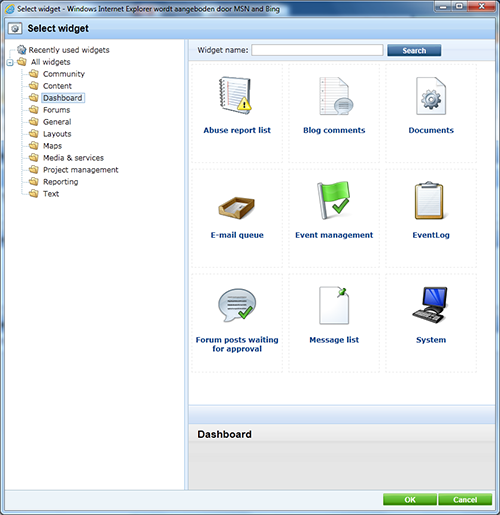This screenshot has width=500, height=515.
Task: Click the Text folder icon
Action: (x=34, y=194)
